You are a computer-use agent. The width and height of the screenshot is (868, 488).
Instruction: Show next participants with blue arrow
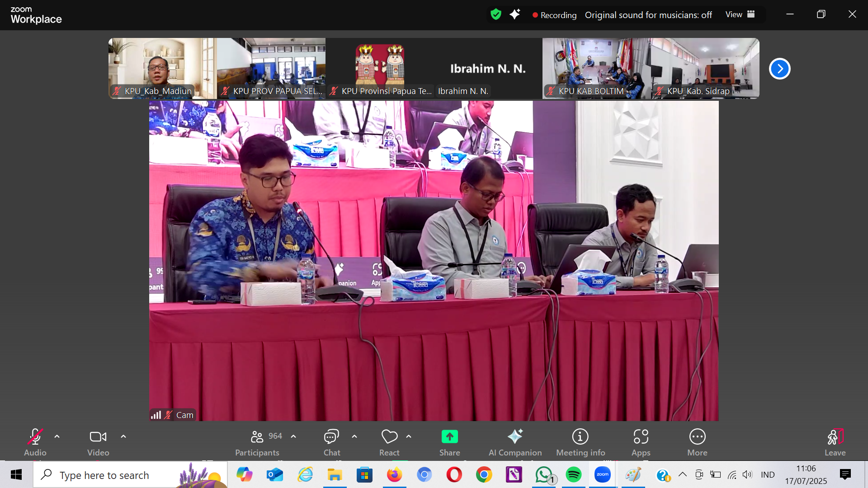point(779,69)
